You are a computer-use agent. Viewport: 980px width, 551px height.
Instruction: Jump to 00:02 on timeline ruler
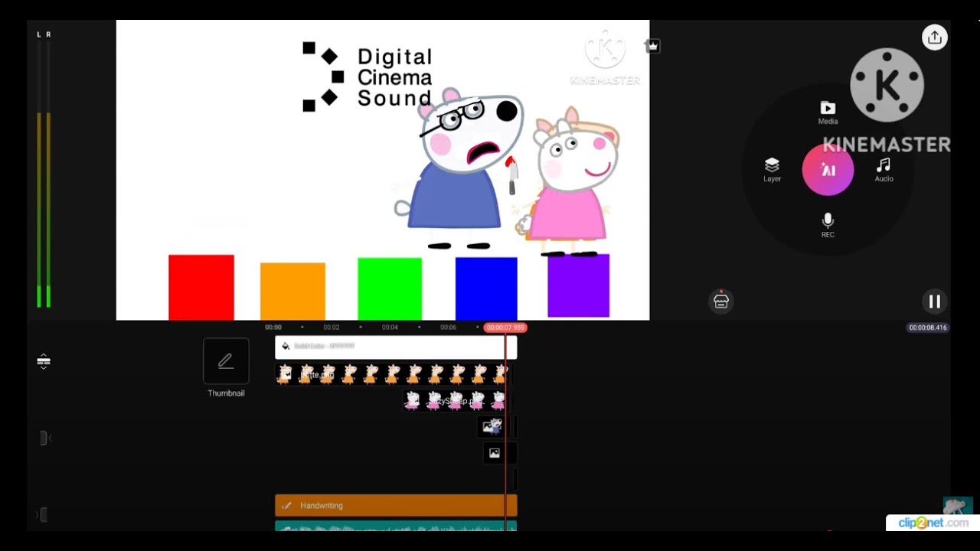[331, 328]
